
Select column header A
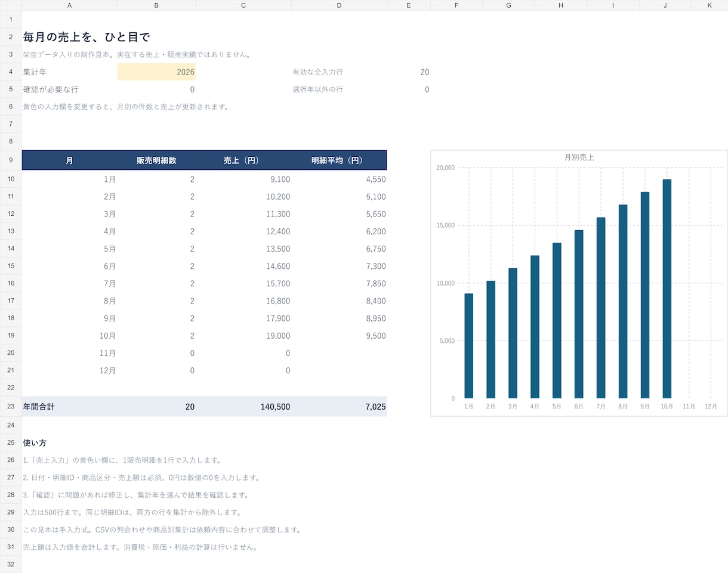70,5
